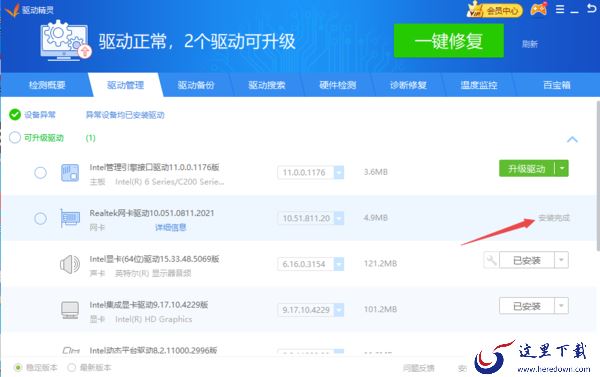Open the game controller icon
The image size is (600, 377).
538,9
